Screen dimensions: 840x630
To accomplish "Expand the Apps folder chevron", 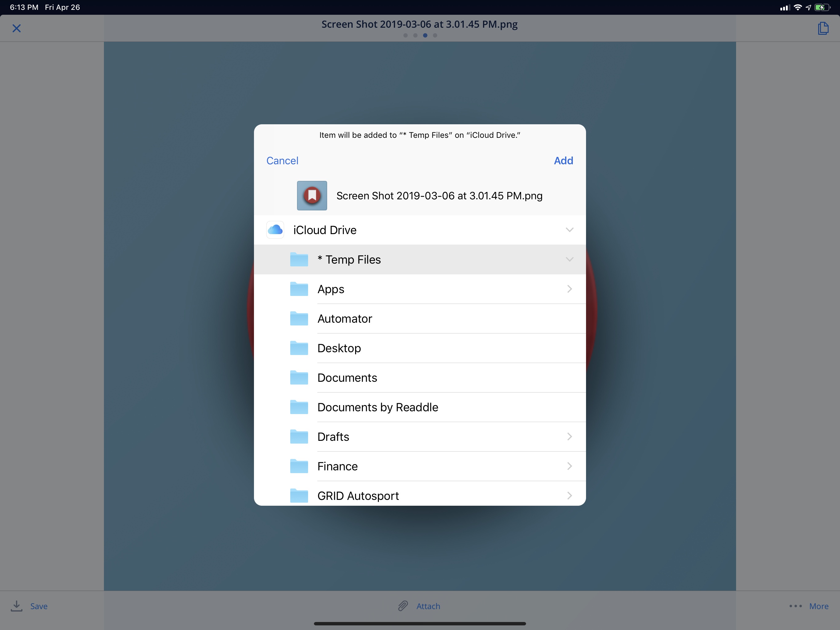I will pos(570,289).
